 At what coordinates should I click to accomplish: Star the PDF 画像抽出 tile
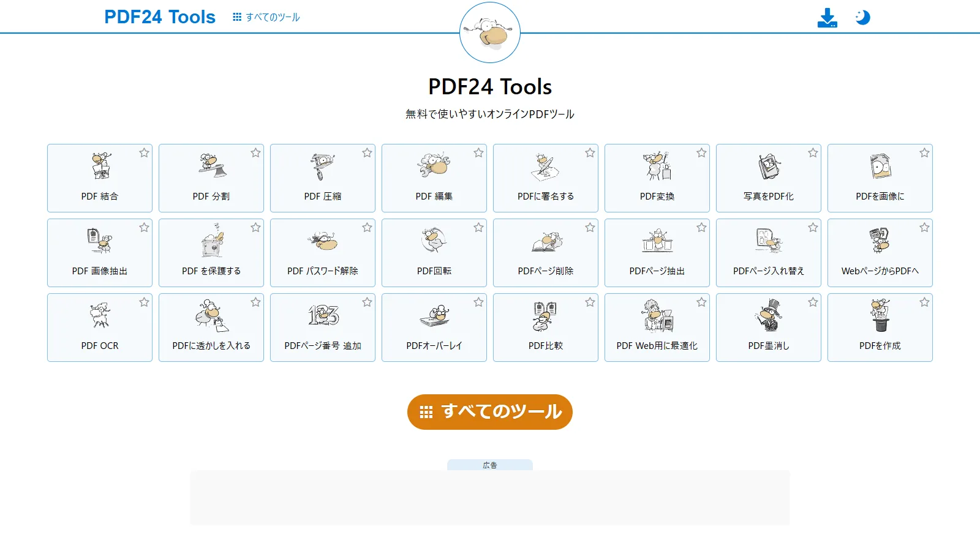point(144,228)
